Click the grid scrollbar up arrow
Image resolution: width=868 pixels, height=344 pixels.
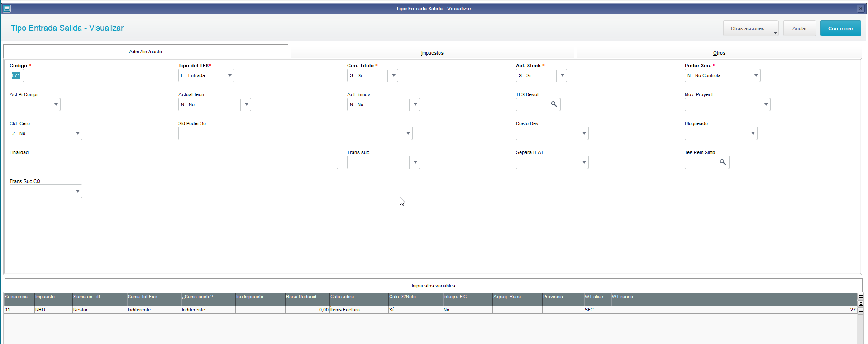coord(860,311)
